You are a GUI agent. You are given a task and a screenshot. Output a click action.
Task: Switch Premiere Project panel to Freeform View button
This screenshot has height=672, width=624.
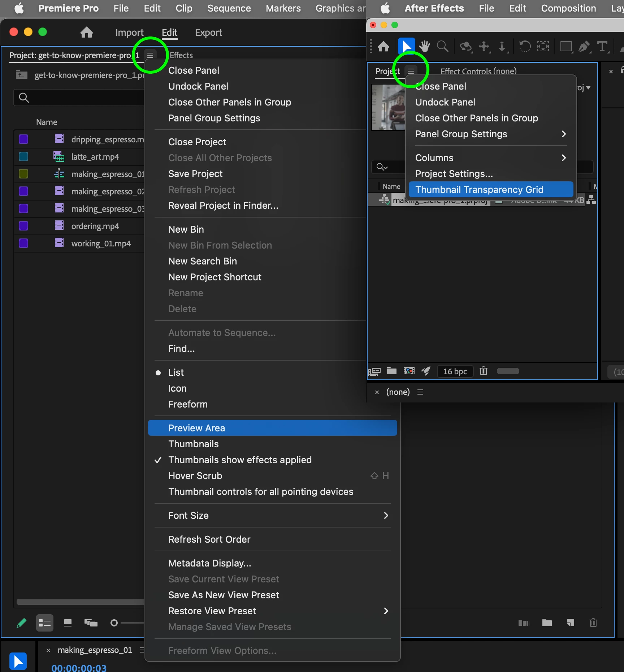point(91,623)
